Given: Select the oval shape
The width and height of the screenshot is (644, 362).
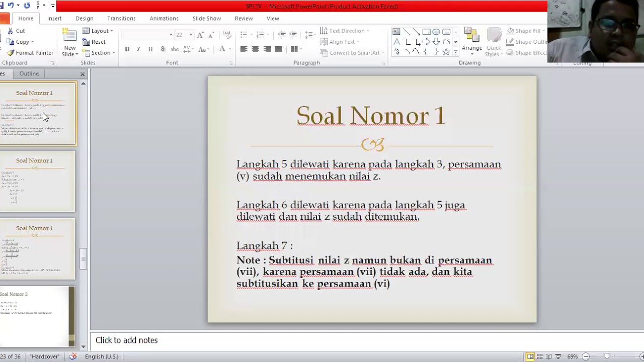Looking at the screenshot, I should (436, 32).
